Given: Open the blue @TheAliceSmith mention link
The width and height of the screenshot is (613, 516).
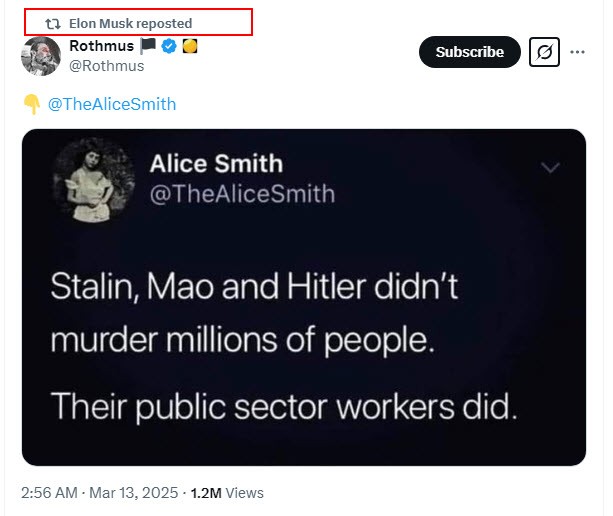Looking at the screenshot, I should pyautogui.click(x=112, y=104).
